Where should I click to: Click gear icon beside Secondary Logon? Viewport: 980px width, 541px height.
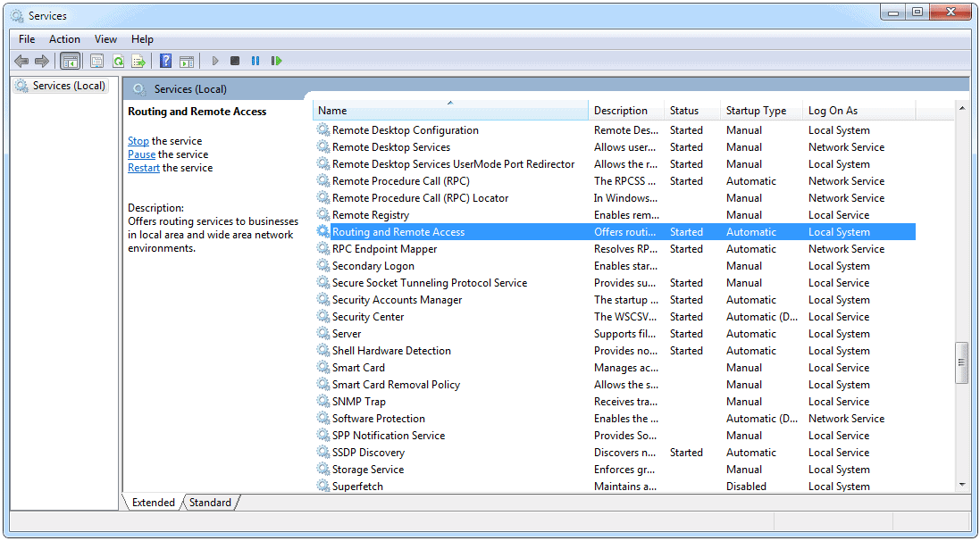pyautogui.click(x=322, y=265)
